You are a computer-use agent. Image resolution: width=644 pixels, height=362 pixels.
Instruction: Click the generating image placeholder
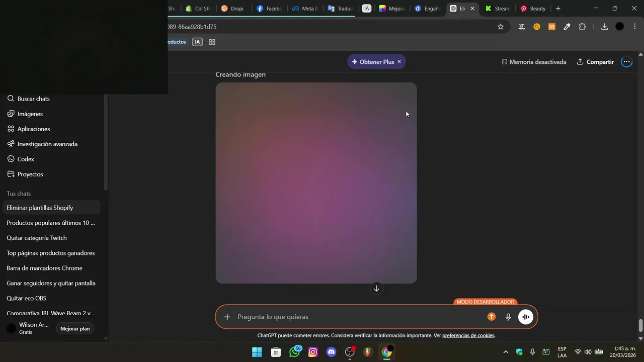[316, 183]
